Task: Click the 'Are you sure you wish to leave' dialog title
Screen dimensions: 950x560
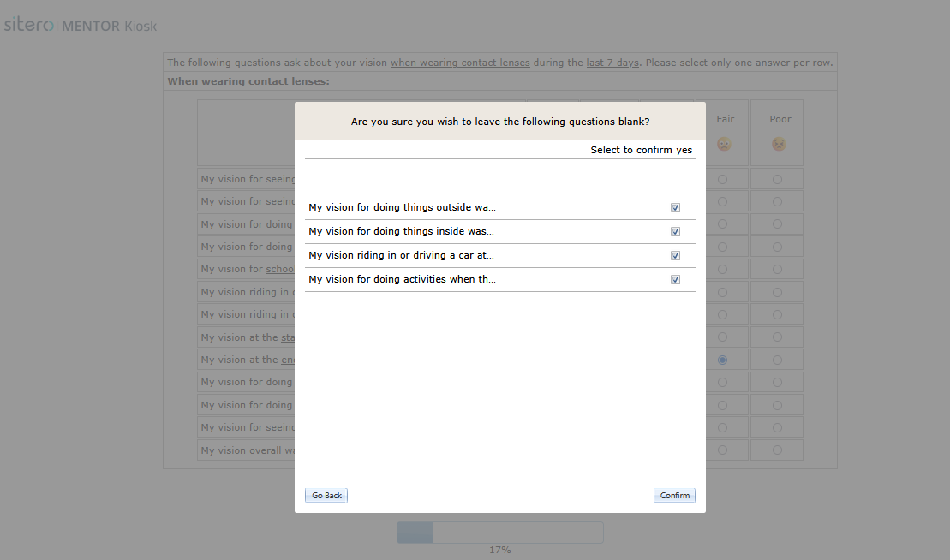Action: (x=500, y=122)
